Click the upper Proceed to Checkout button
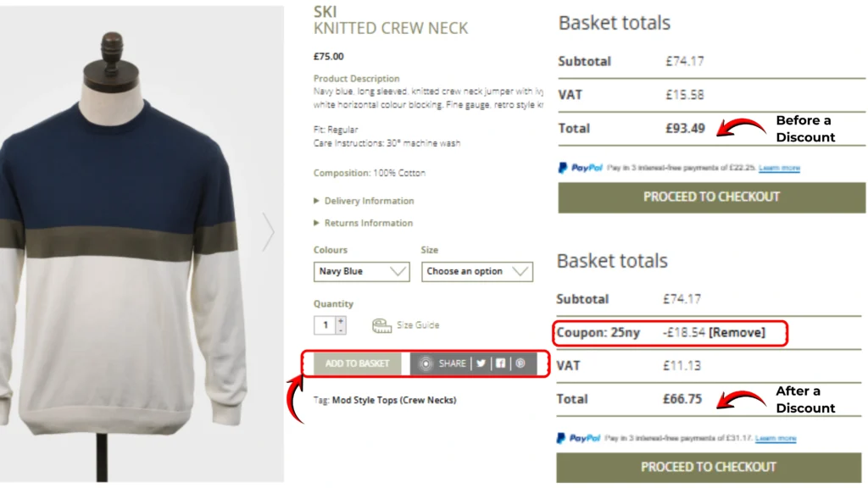868x488 pixels. click(x=711, y=197)
